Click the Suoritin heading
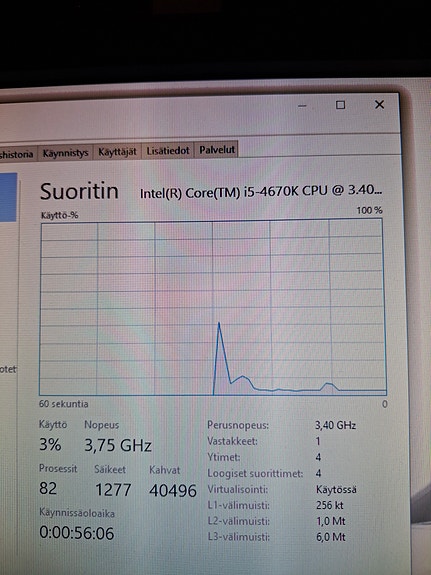The width and height of the screenshot is (431, 575). 79,191
